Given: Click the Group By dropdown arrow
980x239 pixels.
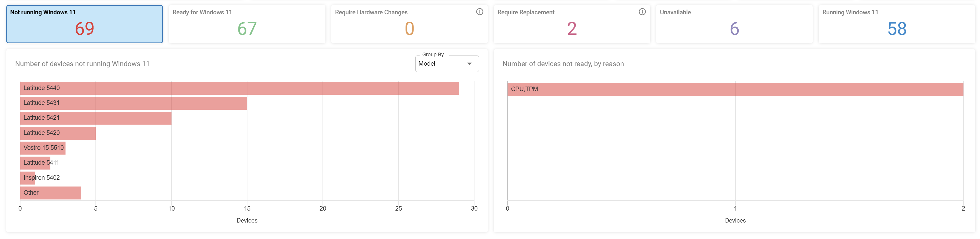Looking at the screenshot, I should pos(469,64).
